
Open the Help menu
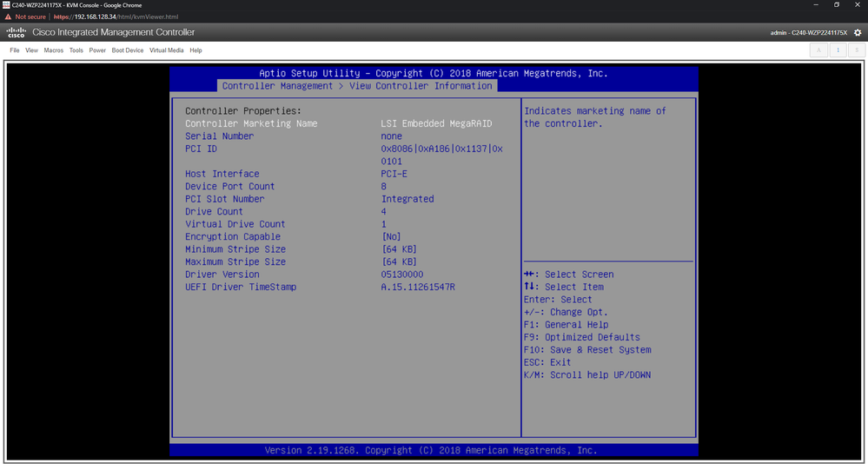click(x=196, y=50)
